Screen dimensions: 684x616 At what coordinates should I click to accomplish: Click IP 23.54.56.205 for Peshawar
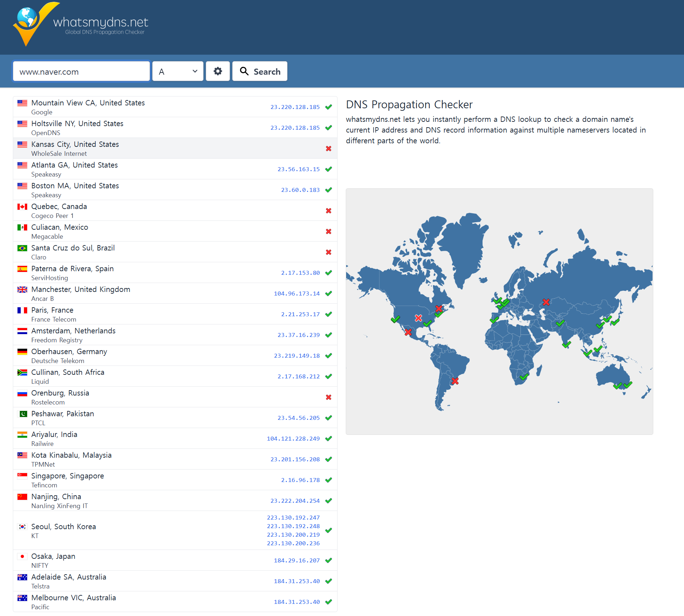tap(299, 418)
